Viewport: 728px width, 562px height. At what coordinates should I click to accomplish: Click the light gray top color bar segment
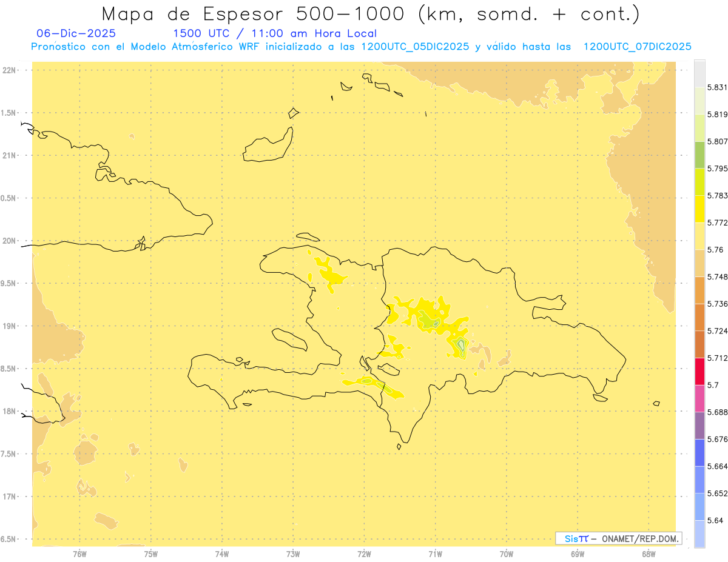(x=699, y=73)
